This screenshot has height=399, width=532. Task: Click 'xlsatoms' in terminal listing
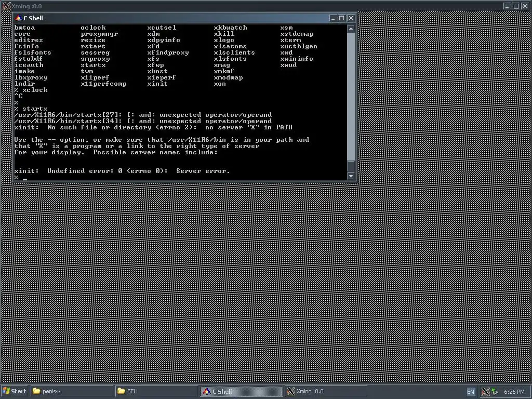230,46
